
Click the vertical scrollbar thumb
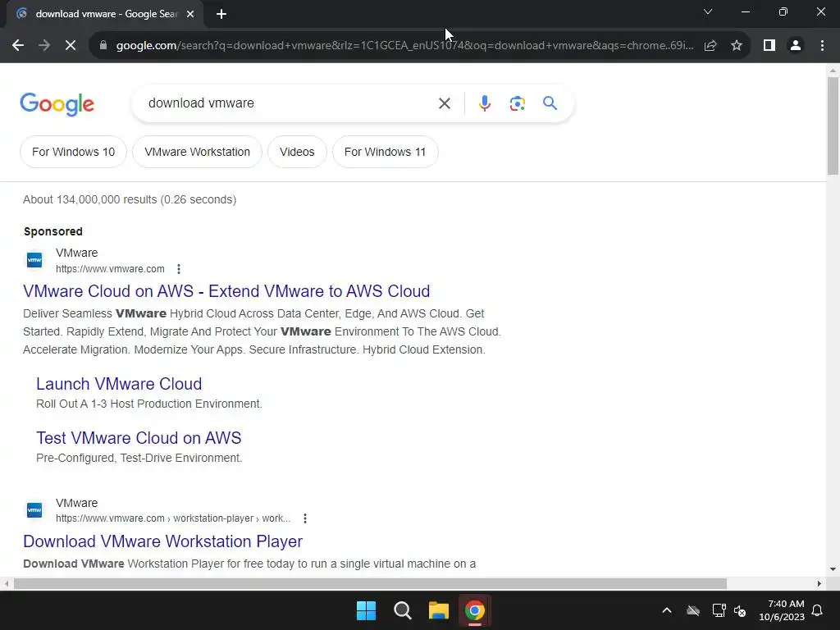833,126
